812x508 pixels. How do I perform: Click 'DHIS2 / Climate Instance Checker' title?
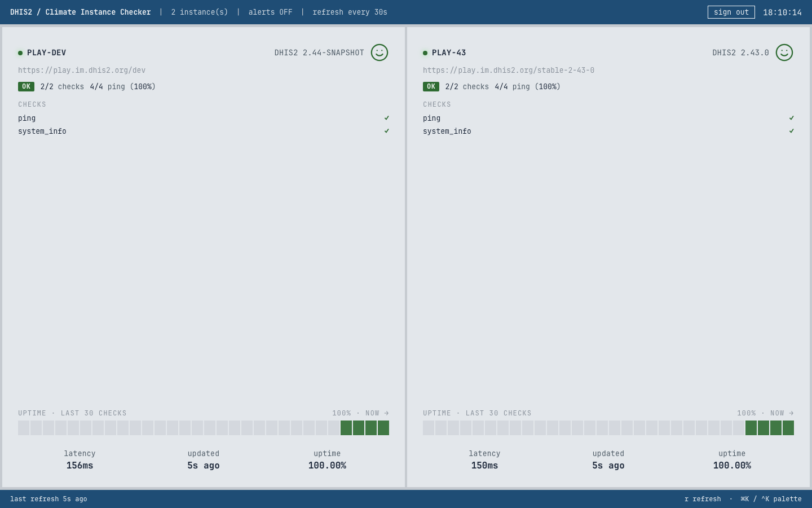coord(81,12)
